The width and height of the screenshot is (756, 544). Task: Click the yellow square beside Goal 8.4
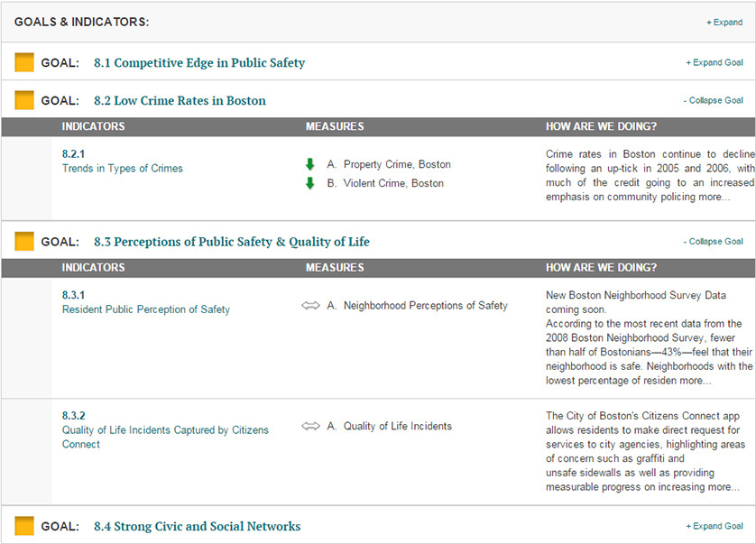tap(24, 526)
